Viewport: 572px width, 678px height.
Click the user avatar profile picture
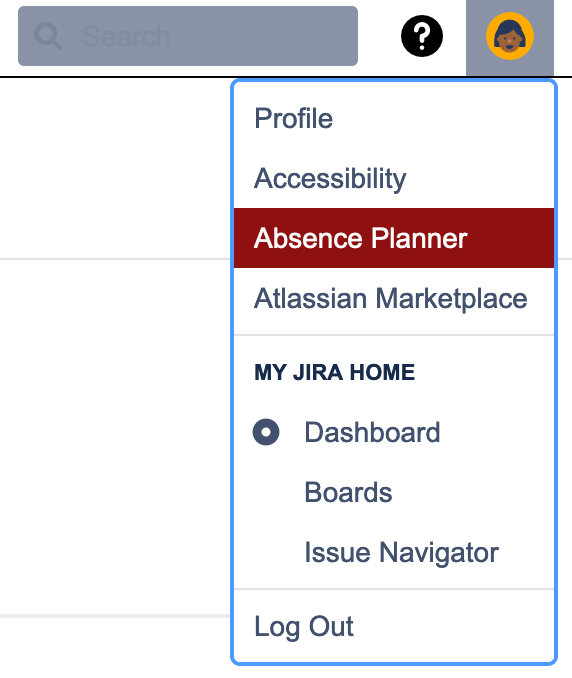[510, 36]
